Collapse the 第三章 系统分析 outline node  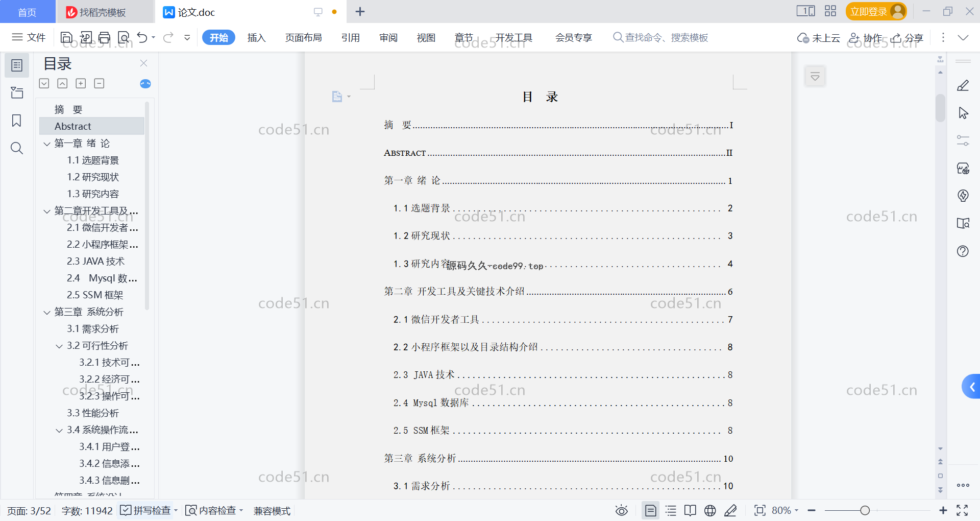[47, 312]
